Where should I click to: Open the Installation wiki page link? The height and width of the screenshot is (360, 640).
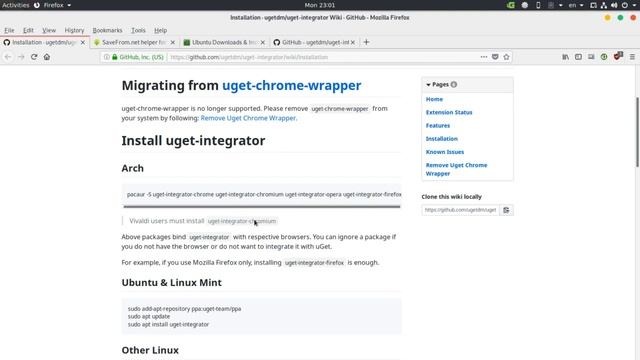[x=442, y=139]
